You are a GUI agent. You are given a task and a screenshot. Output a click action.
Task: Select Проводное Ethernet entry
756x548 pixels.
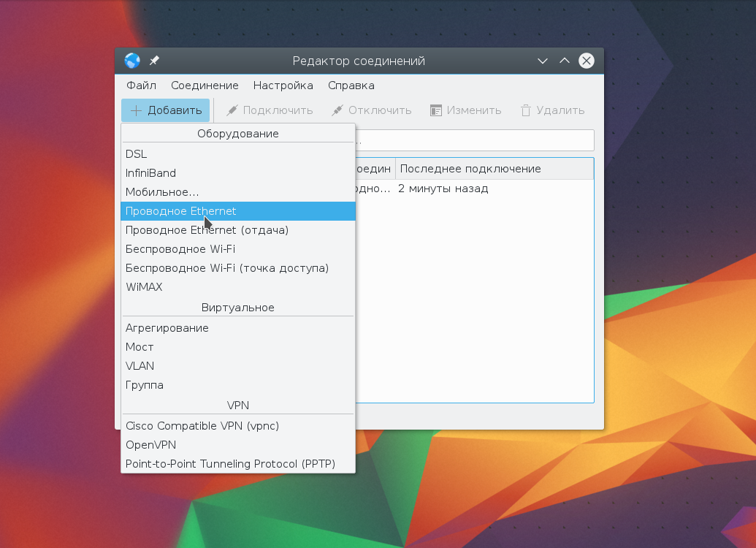coord(180,211)
